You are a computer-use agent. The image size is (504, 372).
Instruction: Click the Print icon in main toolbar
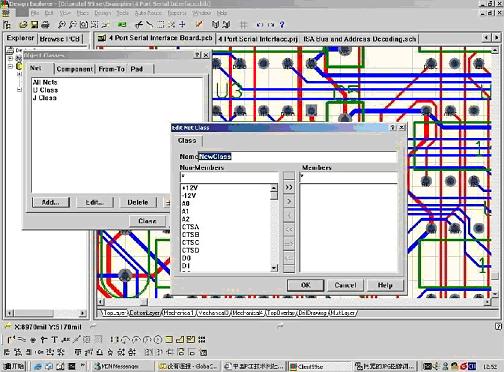[45, 25]
